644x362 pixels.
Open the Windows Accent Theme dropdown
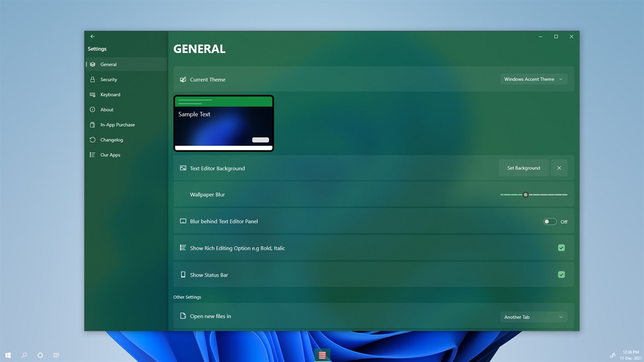click(x=533, y=79)
